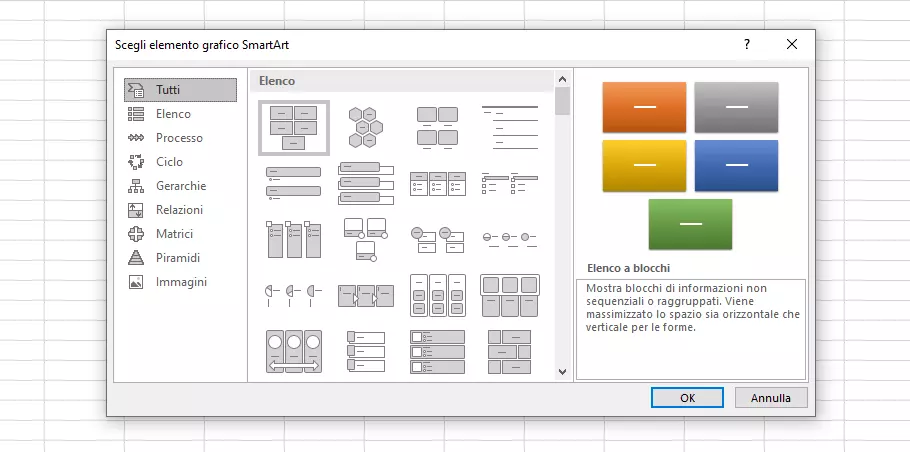Click the gray block in the preview
Screen dimensions: 910x452
(x=736, y=107)
